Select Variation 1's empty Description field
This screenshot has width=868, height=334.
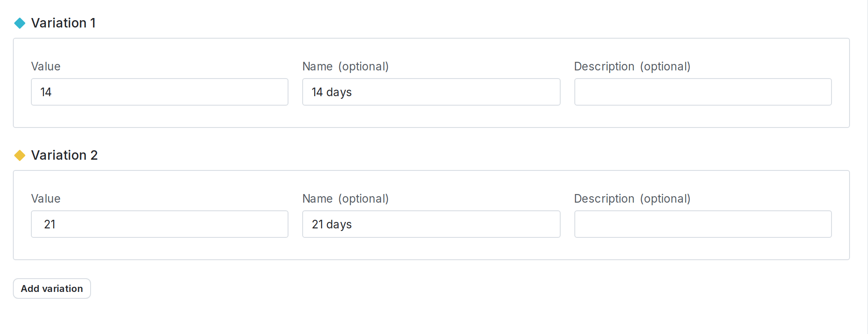pos(703,92)
